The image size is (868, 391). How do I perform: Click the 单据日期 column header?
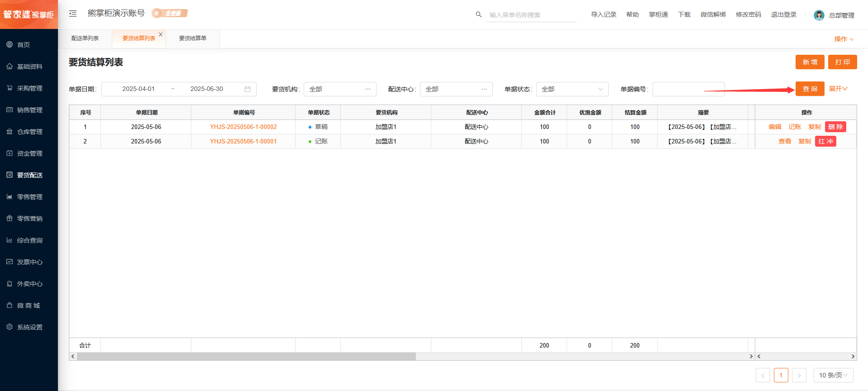coord(147,112)
